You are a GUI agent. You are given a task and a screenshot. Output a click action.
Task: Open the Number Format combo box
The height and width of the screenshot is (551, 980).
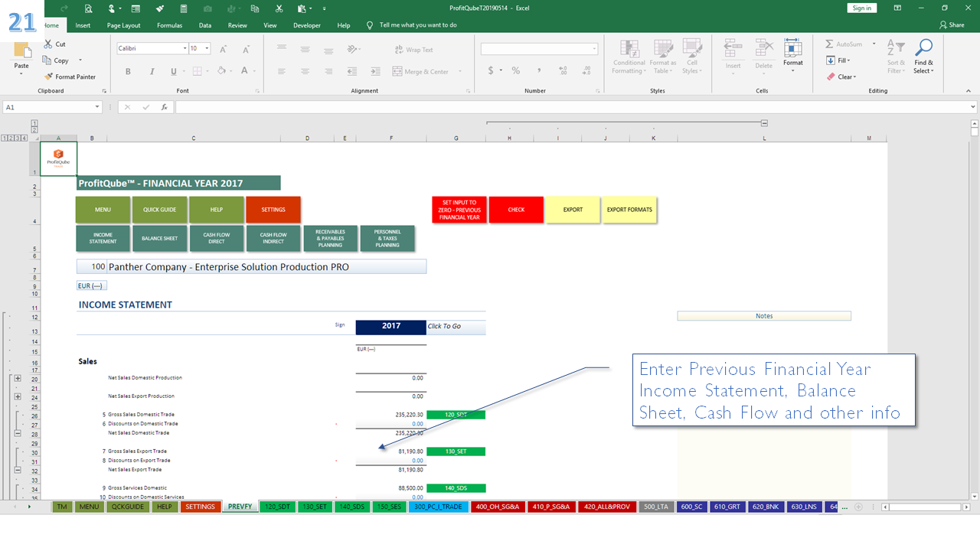tap(539, 49)
